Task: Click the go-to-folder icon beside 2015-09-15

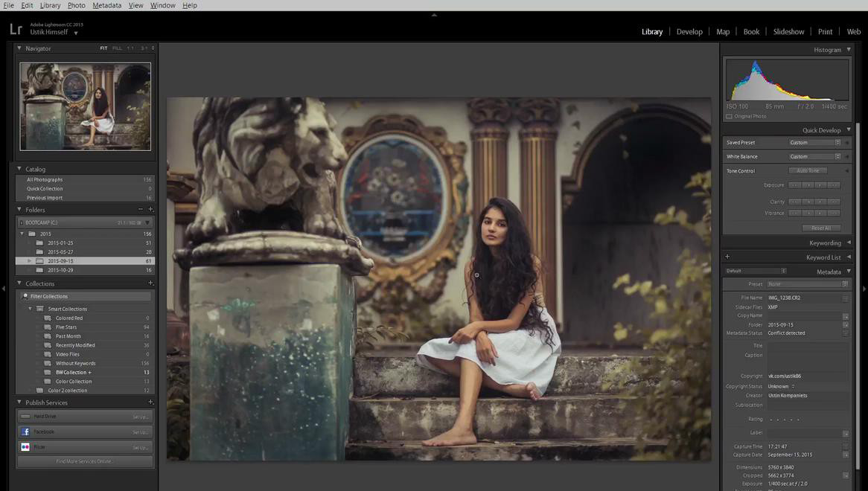Action: pyautogui.click(x=846, y=325)
